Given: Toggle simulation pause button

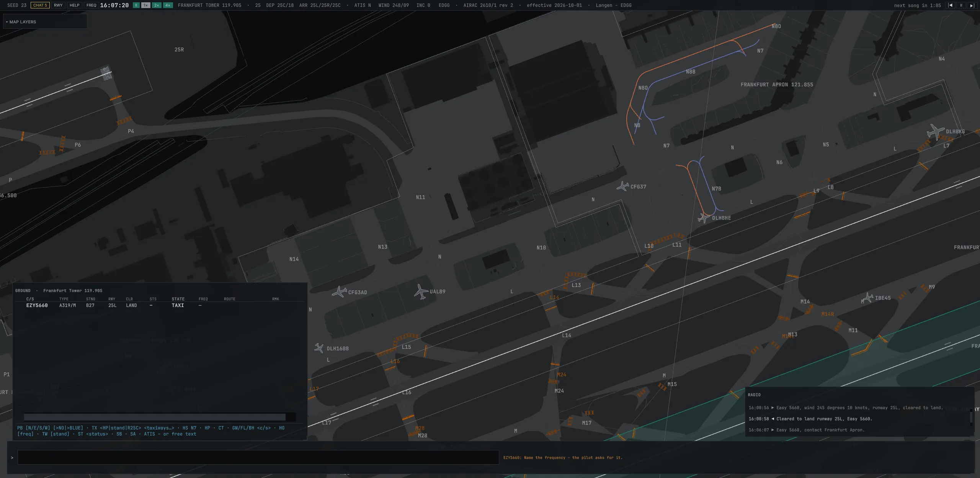Looking at the screenshot, I should [136, 5].
